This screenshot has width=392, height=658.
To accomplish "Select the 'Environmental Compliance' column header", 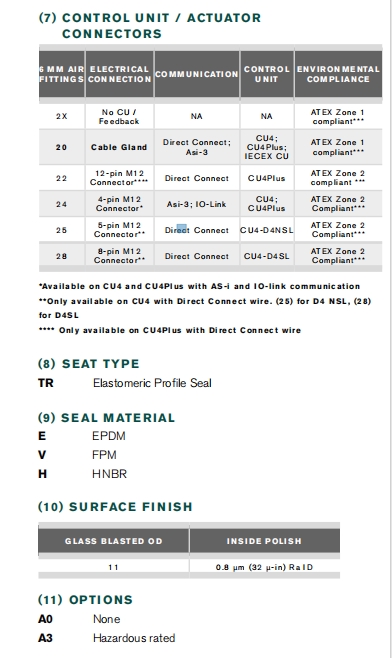I will (x=338, y=74).
